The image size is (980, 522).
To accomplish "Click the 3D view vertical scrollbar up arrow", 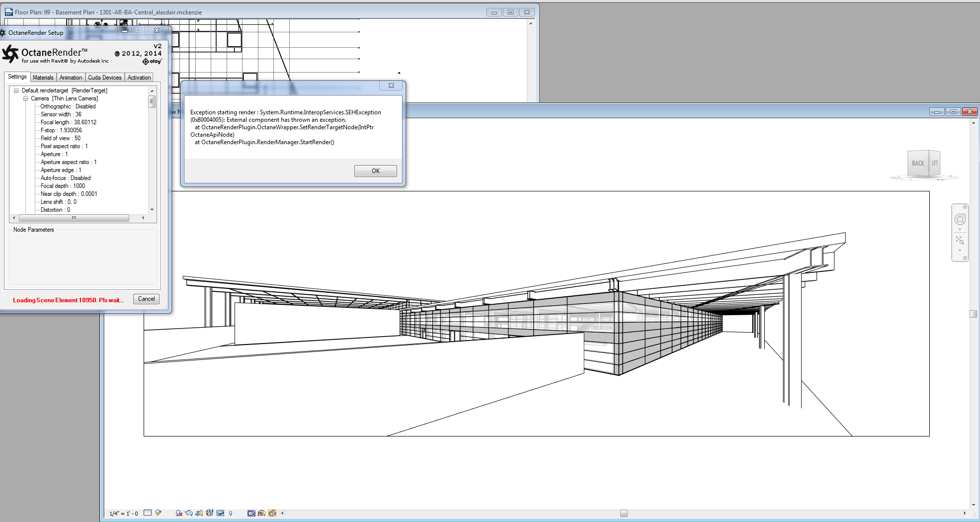I will click(974, 123).
